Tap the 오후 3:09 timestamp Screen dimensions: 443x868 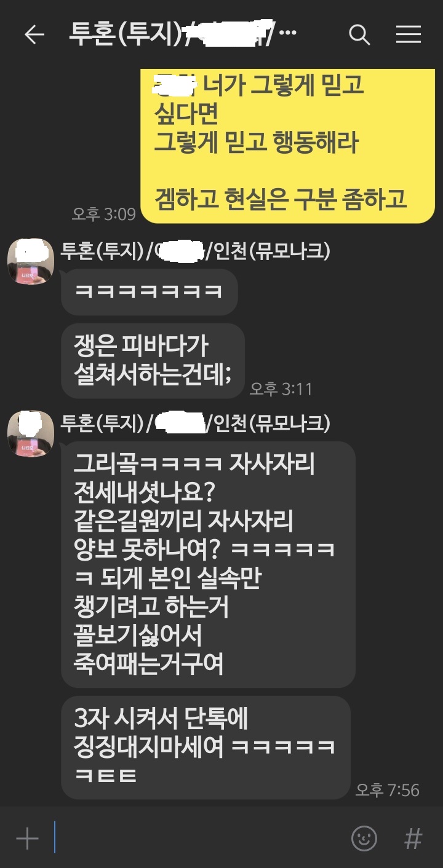[x=103, y=213]
